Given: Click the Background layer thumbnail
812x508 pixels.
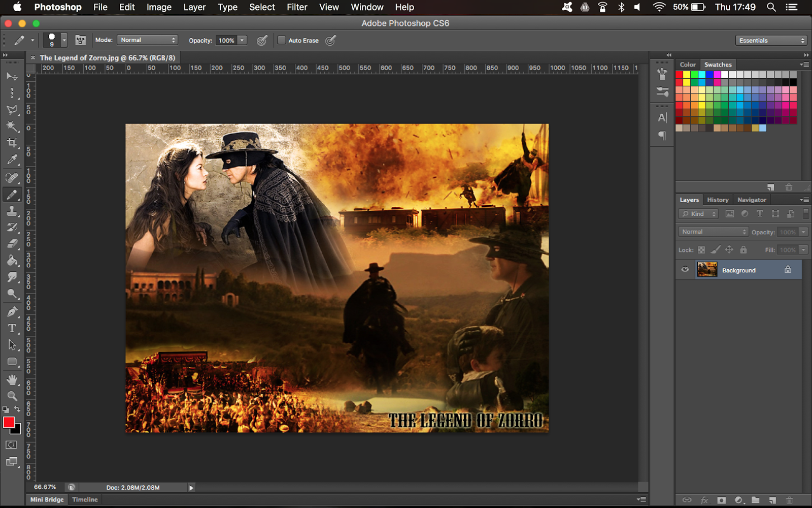Looking at the screenshot, I should click(x=707, y=270).
